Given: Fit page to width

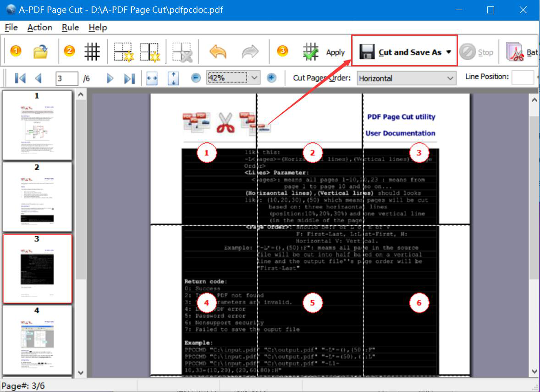Looking at the screenshot, I should pos(152,78).
